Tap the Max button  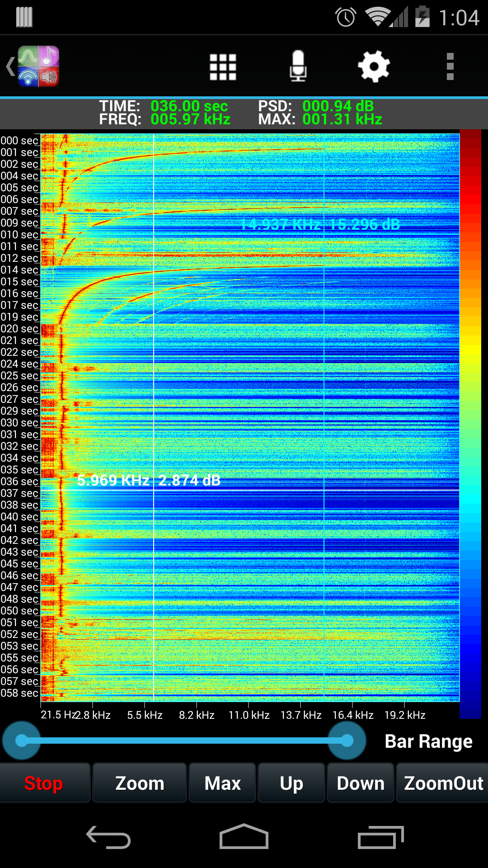222,783
